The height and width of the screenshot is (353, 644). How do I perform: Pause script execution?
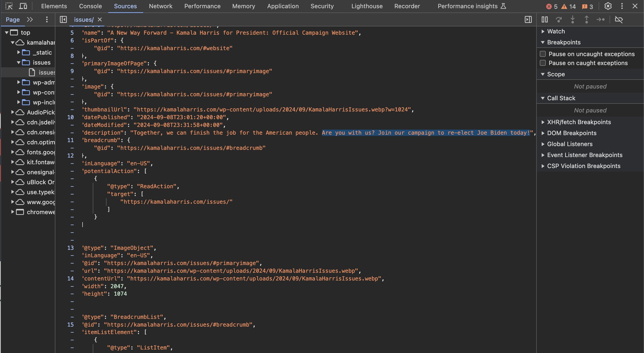[544, 19]
